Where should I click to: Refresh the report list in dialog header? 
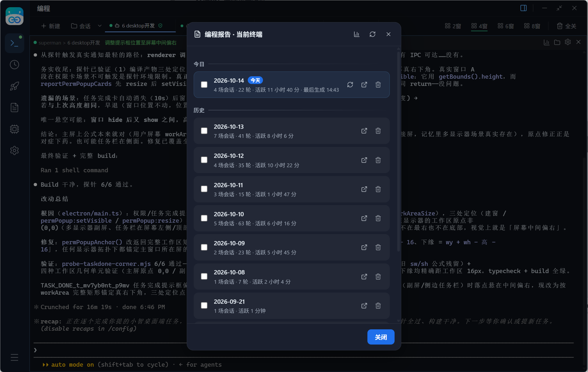tap(372, 34)
